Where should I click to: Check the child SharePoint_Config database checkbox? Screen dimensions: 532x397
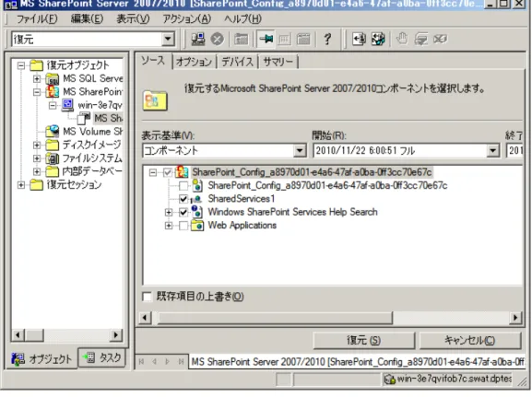click(183, 186)
